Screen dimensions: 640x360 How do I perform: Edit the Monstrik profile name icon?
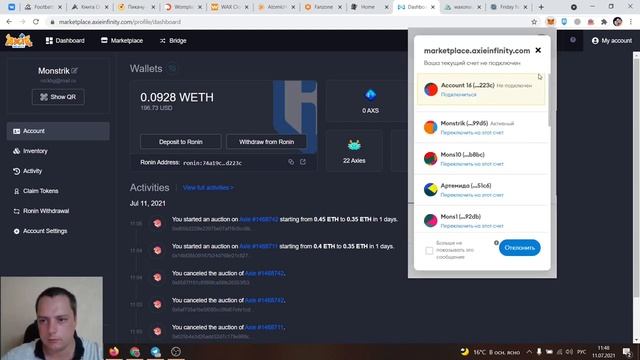(x=74, y=71)
